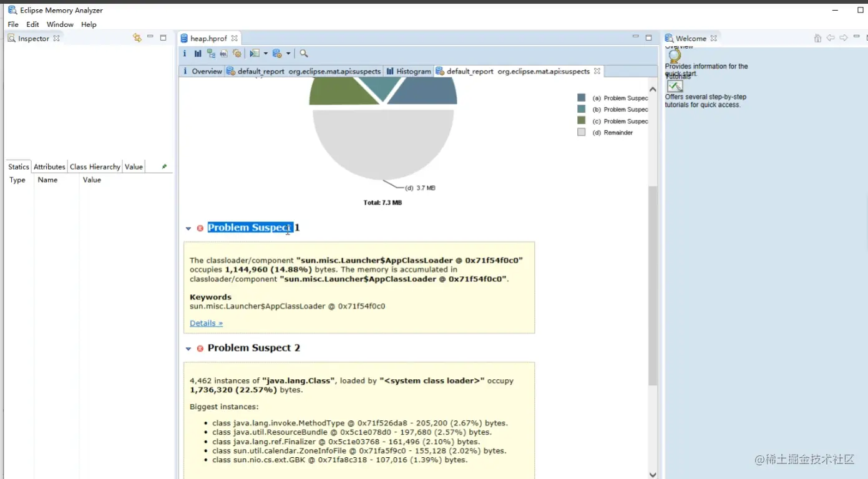Screen dimensions: 868x479
Task: Close the Inspector view tab
Action: tap(56, 38)
